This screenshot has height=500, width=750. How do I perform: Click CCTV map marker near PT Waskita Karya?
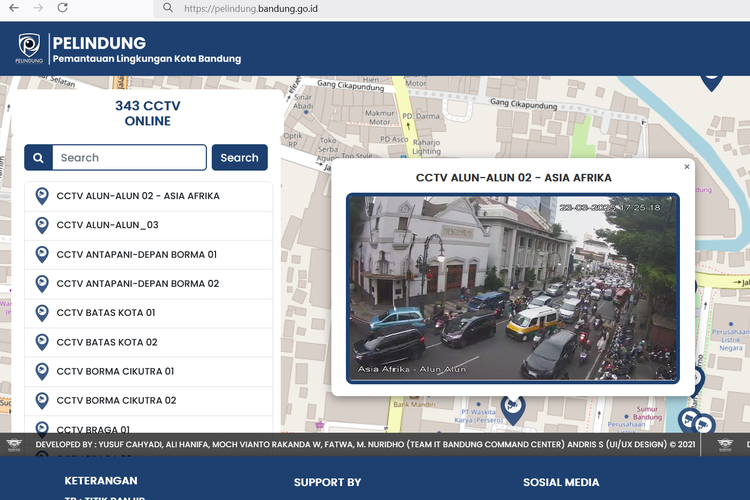[513, 410]
